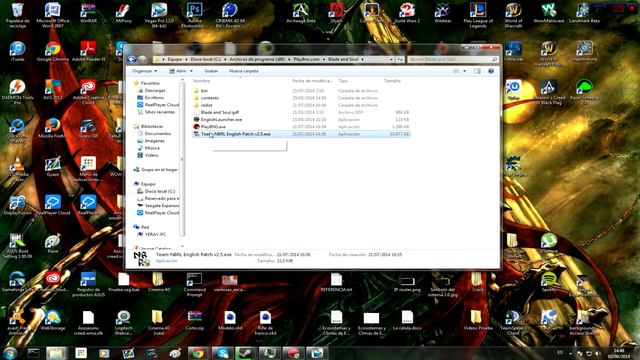
Task: Expand the arrow next to Abrir
Action: coord(191,71)
